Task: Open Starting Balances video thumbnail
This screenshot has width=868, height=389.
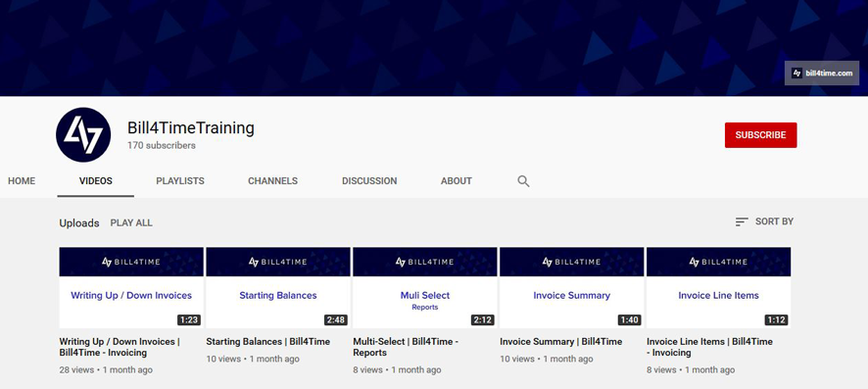Action: [278, 288]
